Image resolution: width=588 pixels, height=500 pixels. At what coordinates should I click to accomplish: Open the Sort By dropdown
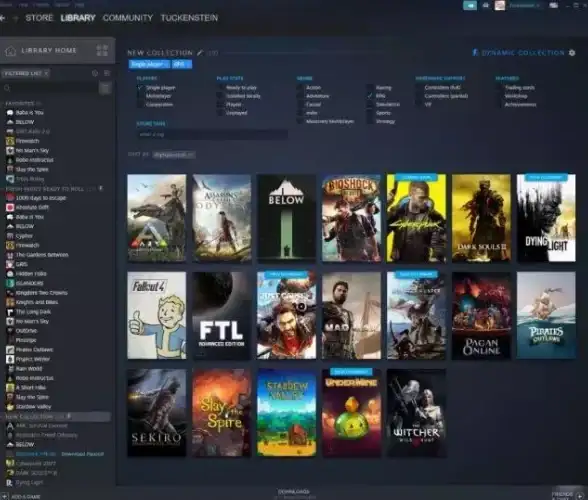174,155
